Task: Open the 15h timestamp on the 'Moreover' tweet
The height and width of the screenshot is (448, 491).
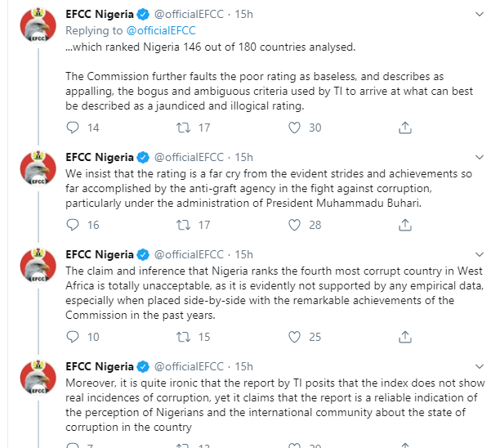Action: pos(243,366)
